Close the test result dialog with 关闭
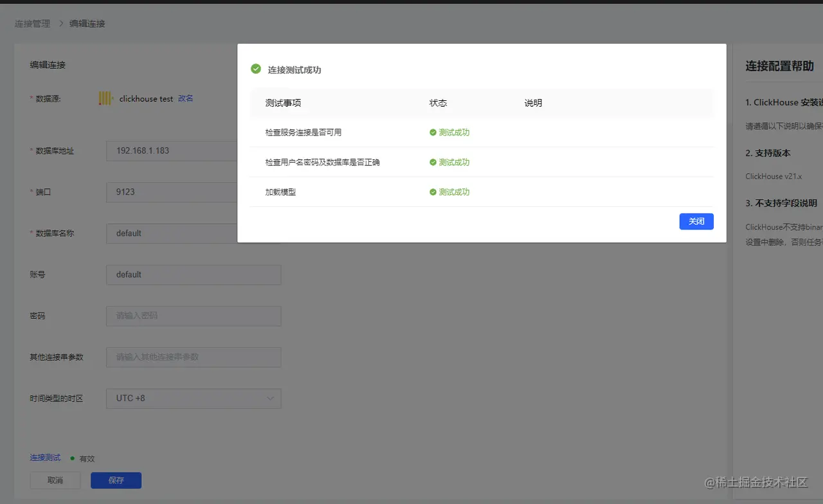Viewport: 823px width, 504px height. [x=696, y=221]
